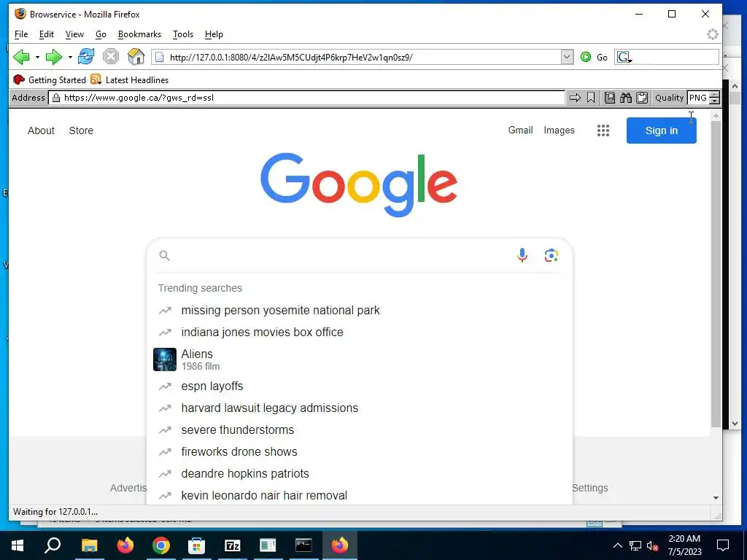Open Windows taskbar search
The width and height of the screenshot is (747, 560).
(53, 545)
